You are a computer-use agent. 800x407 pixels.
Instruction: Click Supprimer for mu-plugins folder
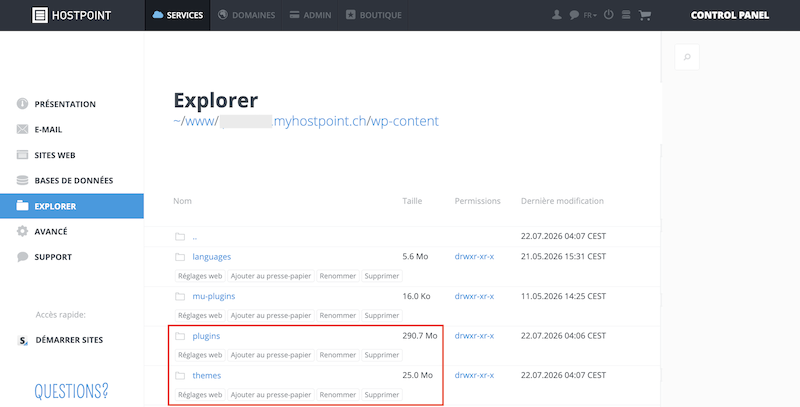pos(382,316)
